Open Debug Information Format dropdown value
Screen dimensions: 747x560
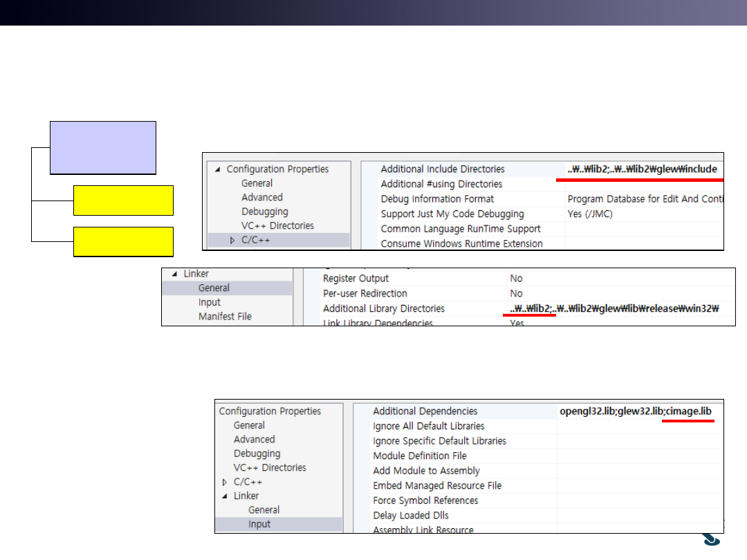click(643, 199)
